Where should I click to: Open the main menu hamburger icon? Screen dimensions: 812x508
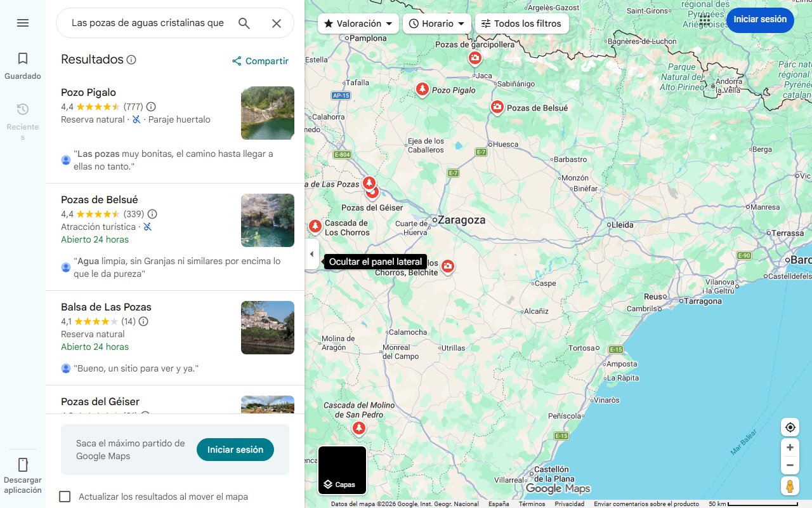(23, 23)
